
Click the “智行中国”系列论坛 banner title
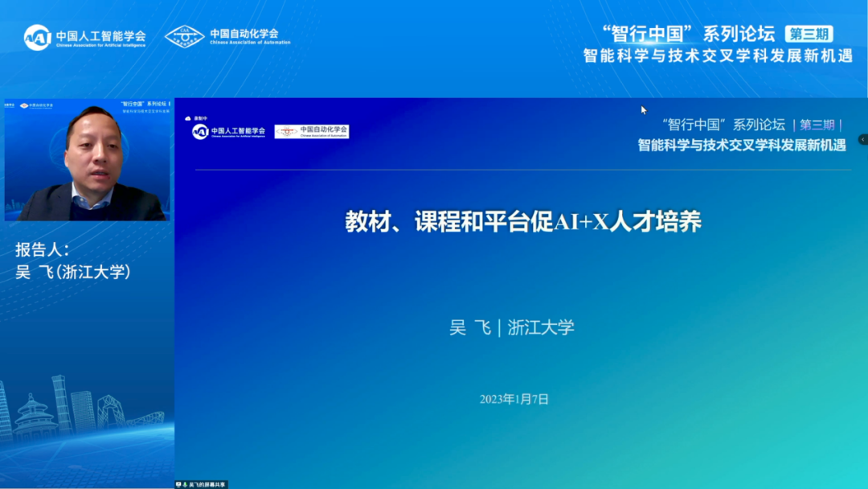pos(688,34)
